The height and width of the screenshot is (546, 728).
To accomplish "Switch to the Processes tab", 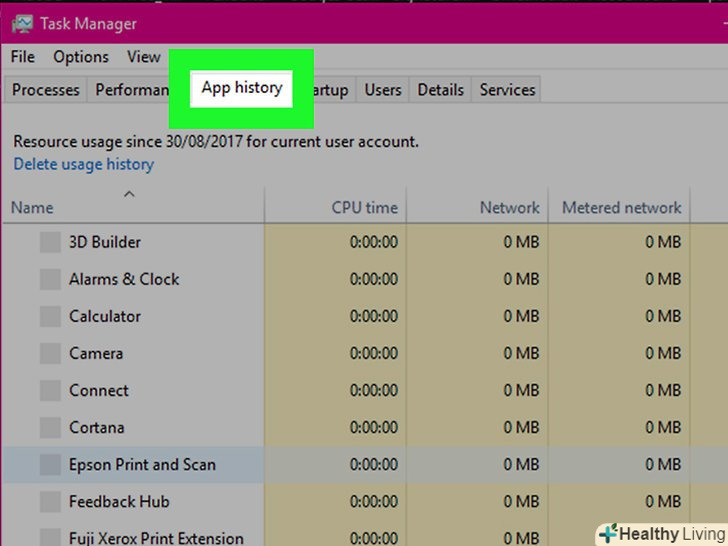I will (46, 90).
